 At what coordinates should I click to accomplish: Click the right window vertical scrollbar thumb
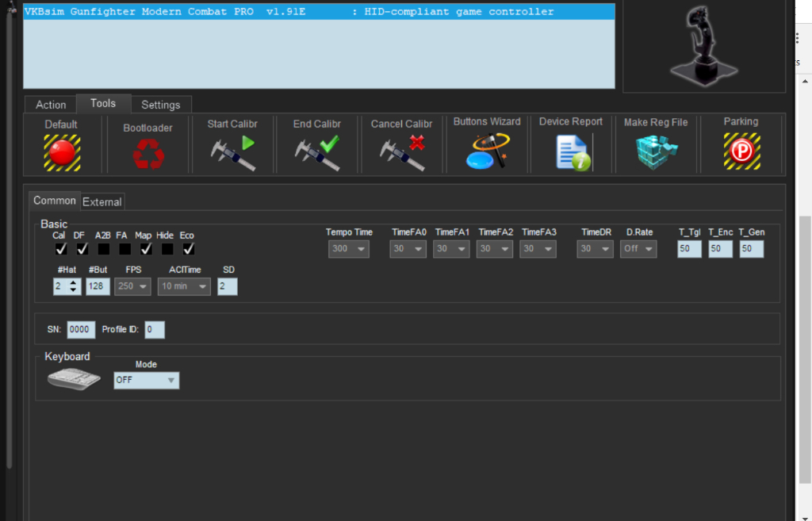click(805, 350)
